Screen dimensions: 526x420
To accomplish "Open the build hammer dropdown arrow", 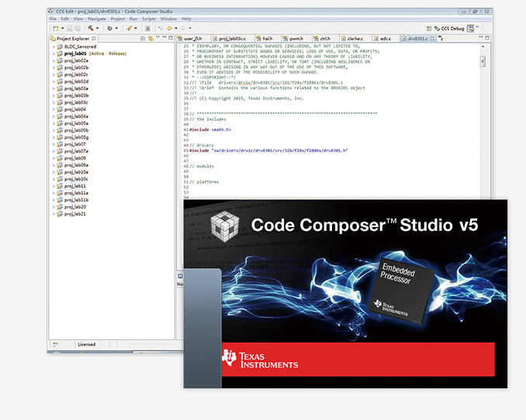I will (x=98, y=29).
